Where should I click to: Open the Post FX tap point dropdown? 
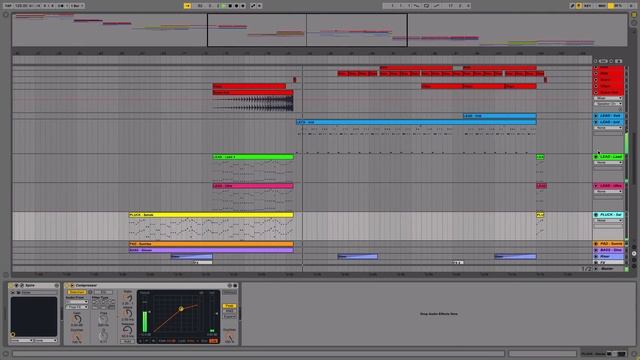pyautogui.click(x=77, y=307)
